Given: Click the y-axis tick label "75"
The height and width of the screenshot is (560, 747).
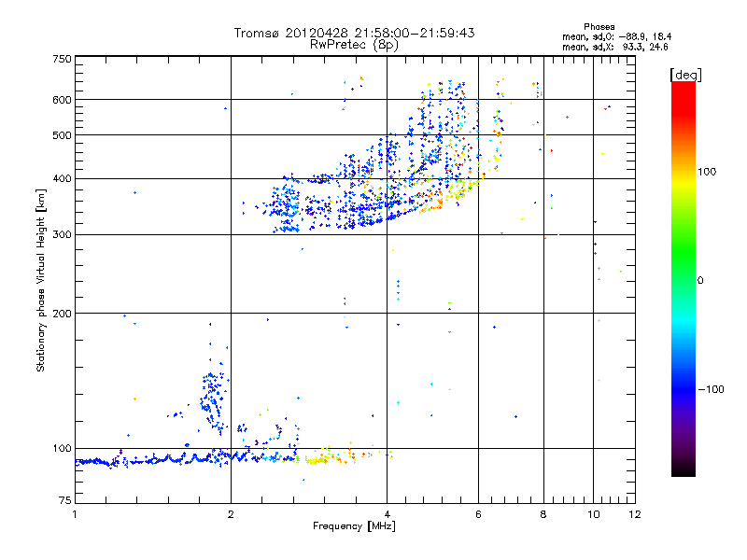Looking at the screenshot, I should click(x=64, y=500).
